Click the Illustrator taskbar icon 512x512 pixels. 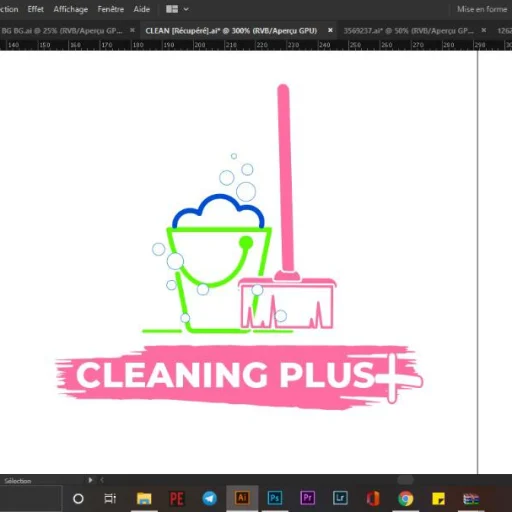pyautogui.click(x=242, y=498)
